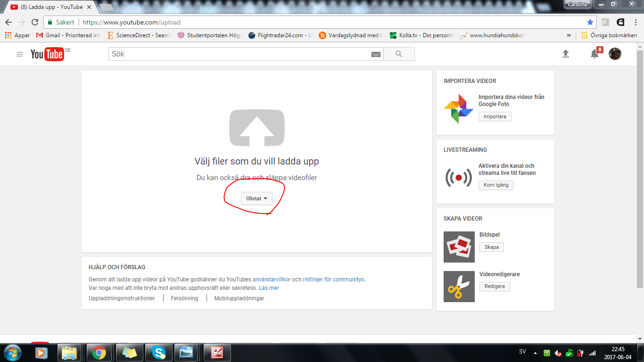This screenshot has width=644, height=362.
Task: Open the Gmail bookmark
Action: coord(68,35)
